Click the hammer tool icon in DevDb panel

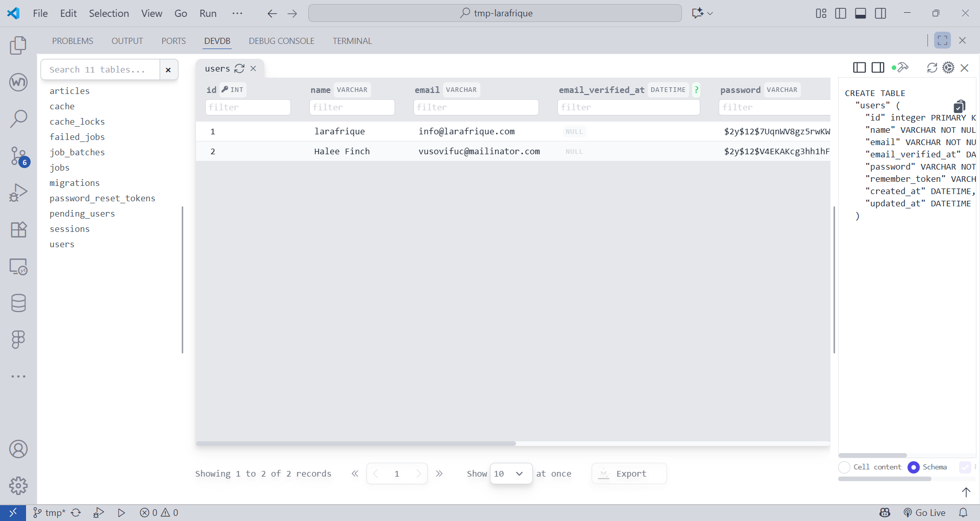coord(904,67)
